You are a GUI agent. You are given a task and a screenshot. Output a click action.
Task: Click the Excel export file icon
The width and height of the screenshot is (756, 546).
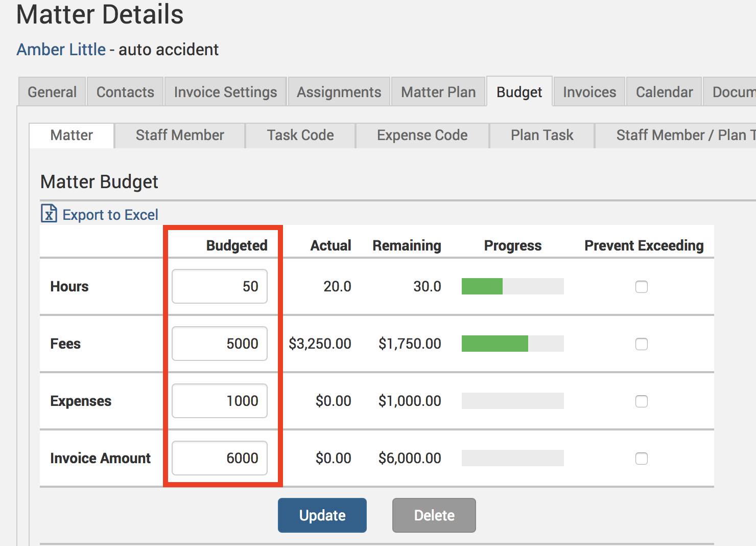[x=49, y=214]
